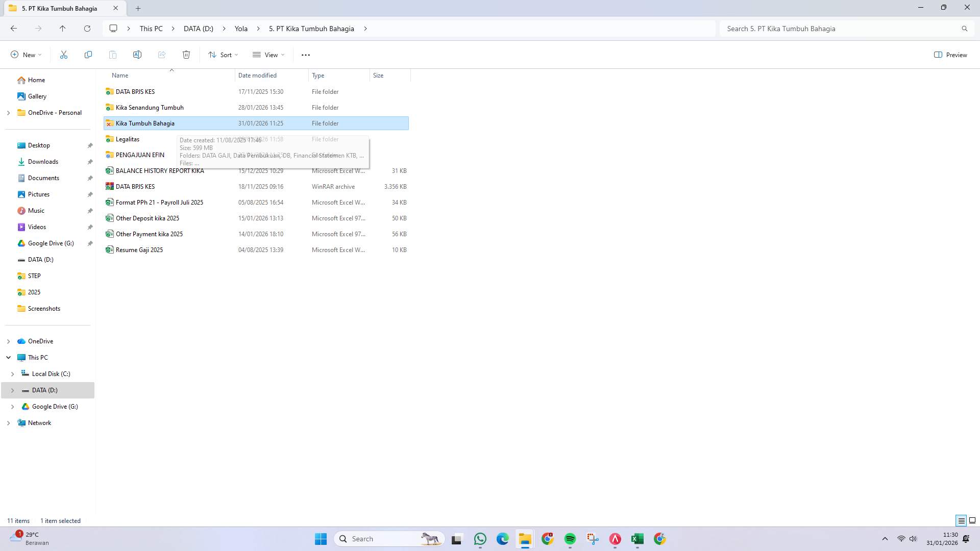Open the Sort dropdown
The image size is (980, 551).
[223, 55]
